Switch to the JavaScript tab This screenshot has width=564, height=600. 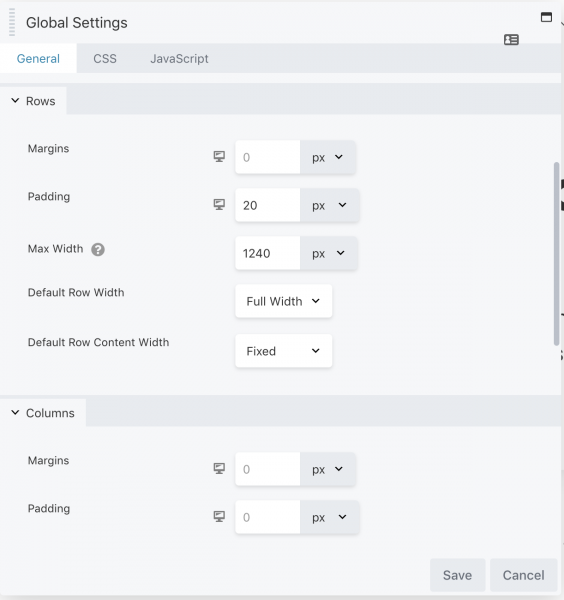[179, 59]
